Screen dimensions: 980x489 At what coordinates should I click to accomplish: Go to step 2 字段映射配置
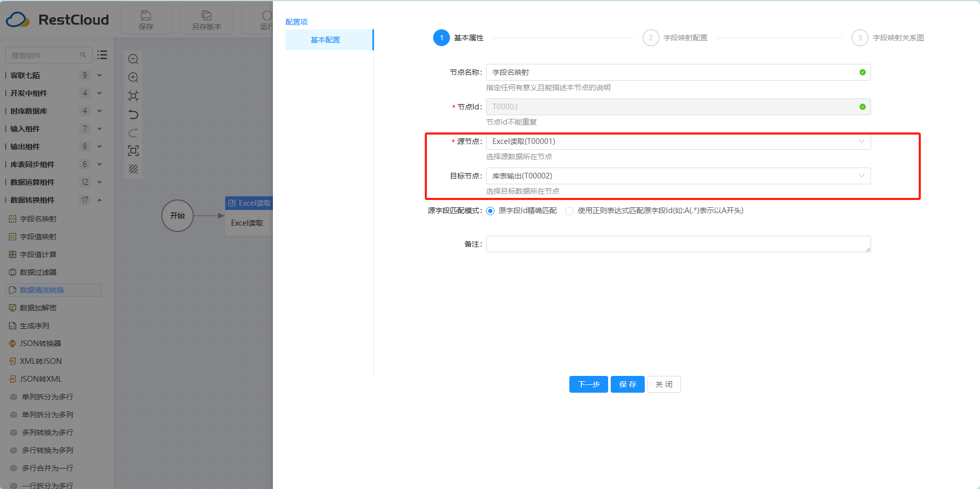point(675,38)
